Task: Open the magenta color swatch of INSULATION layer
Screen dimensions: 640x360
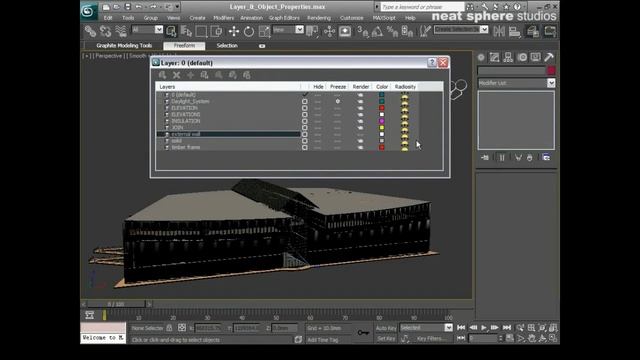Action: (x=382, y=121)
